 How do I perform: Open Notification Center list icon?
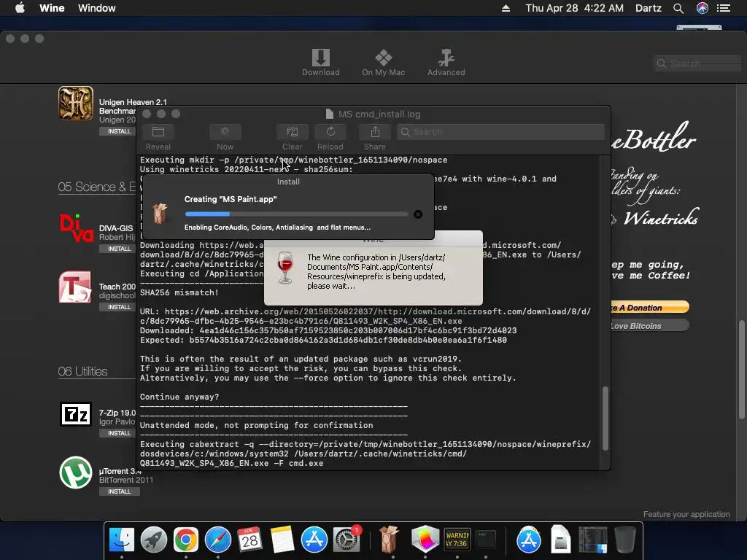(724, 8)
